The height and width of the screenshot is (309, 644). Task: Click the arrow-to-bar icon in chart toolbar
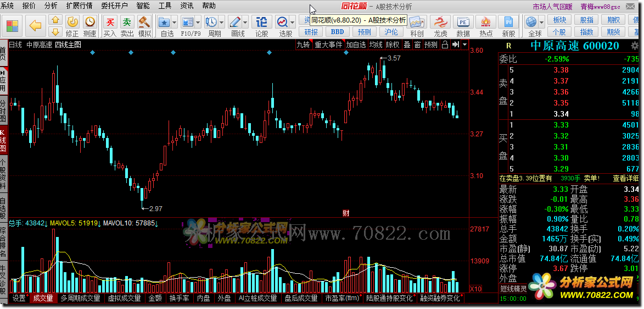[x=456, y=45]
